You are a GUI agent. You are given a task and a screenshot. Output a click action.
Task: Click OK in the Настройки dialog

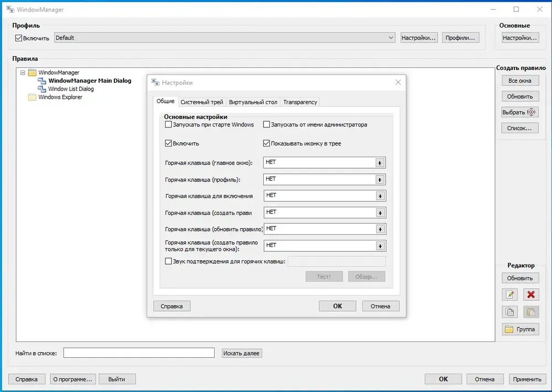tap(337, 306)
